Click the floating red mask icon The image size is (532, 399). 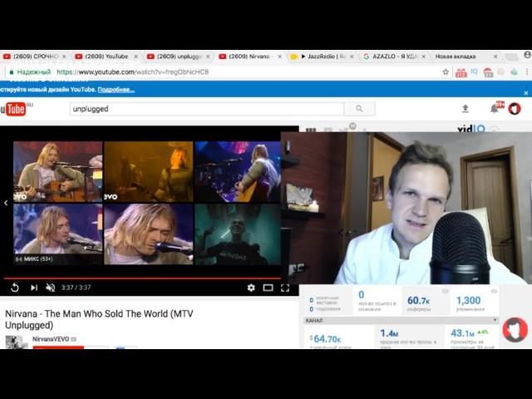(515, 330)
